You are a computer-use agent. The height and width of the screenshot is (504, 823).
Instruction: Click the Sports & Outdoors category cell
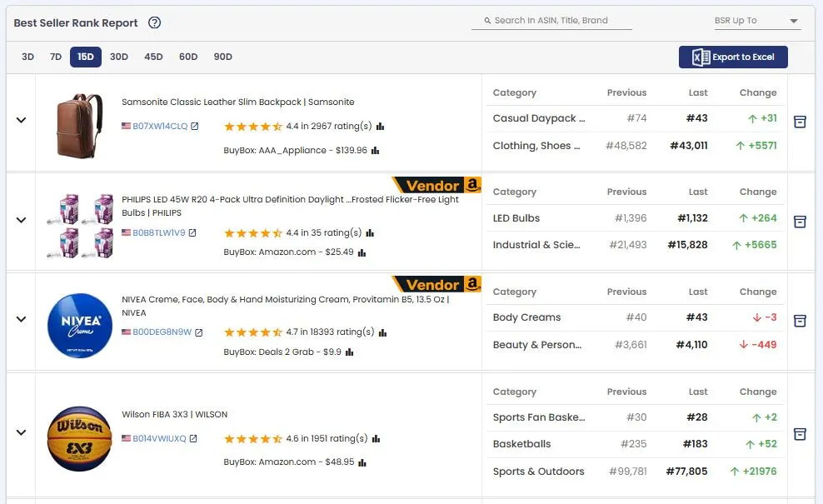(538, 471)
